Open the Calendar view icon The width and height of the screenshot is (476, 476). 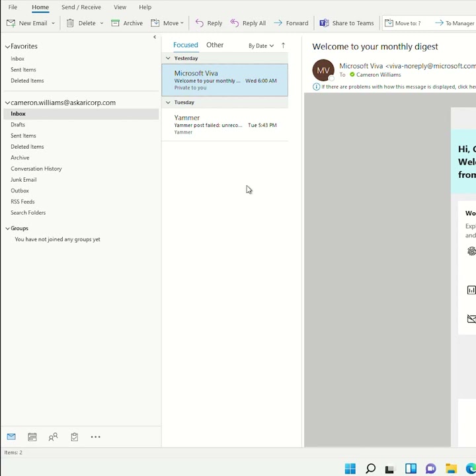(32, 437)
